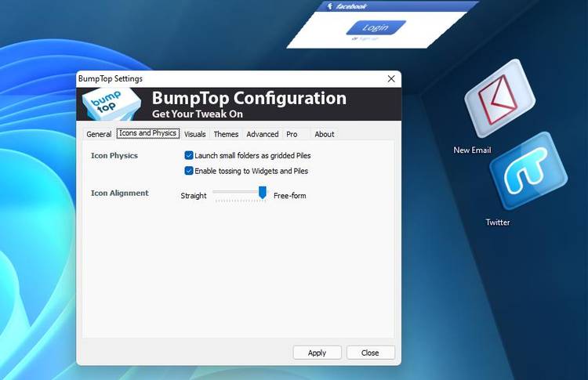Viewport: 588px width, 380px height.
Task: Click the Twitter label text
Action: [498, 223]
